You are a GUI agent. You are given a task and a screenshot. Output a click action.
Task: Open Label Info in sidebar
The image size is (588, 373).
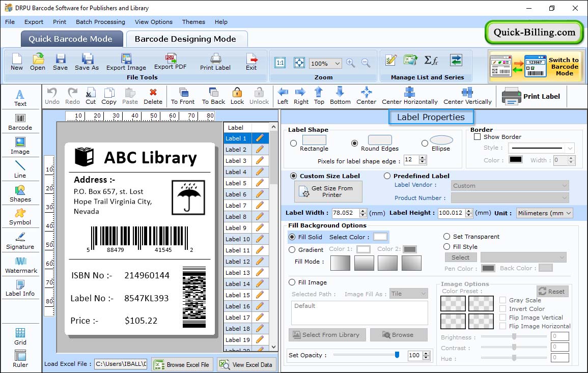click(20, 289)
